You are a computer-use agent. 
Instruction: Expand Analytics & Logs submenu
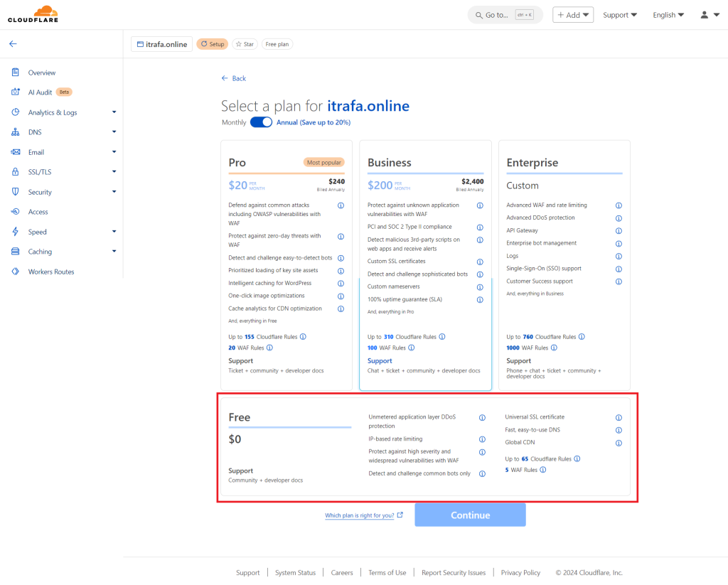click(x=114, y=112)
